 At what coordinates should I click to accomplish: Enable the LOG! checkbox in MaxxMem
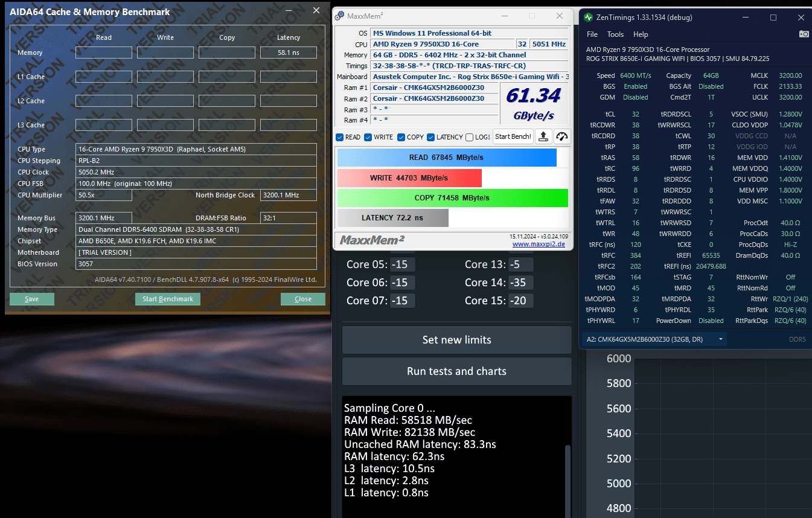[x=470, y=137]
